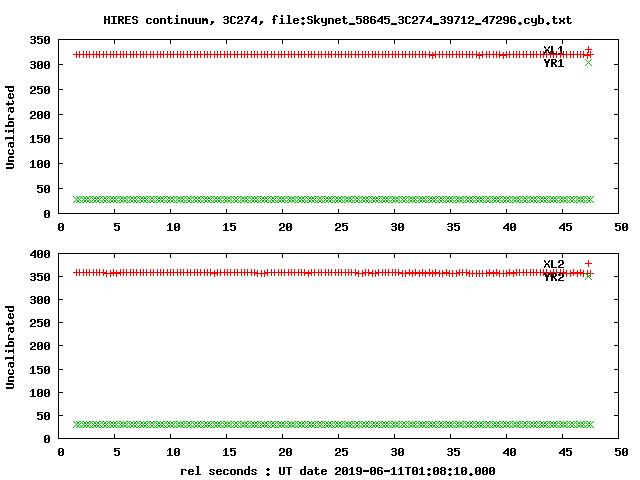Click the 350 y-axis tick of bottom plot

pyautogui.click(x=40, y=277)
